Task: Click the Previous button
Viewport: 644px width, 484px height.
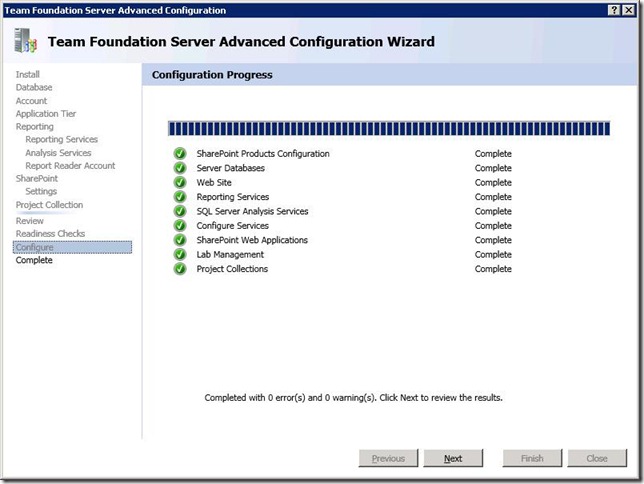Action: tap(388, 458)
